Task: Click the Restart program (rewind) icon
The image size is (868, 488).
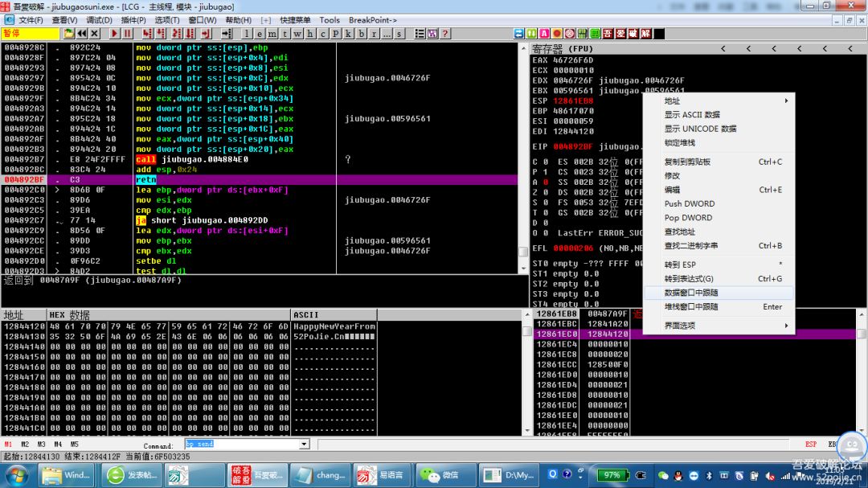Action: tap(82, 34)
